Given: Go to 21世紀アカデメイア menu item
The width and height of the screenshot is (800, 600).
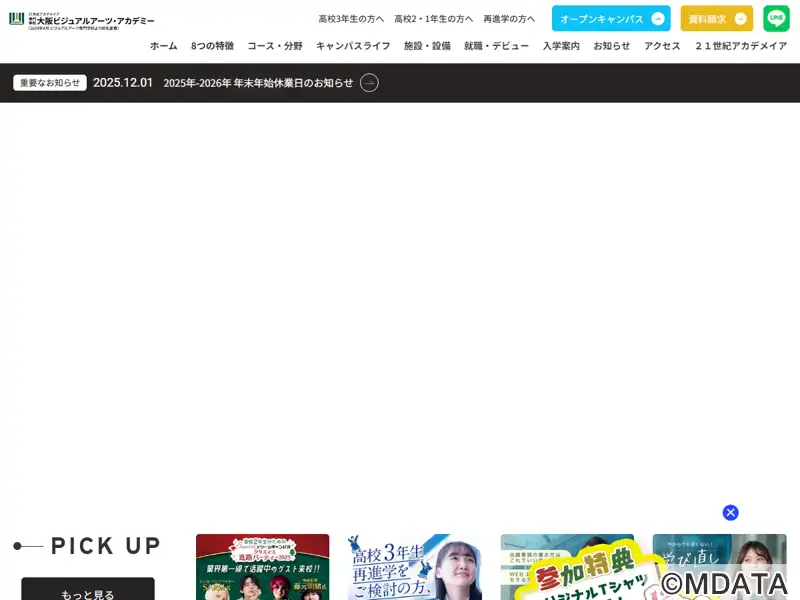Looking at the screenshot, I should 741,46.
